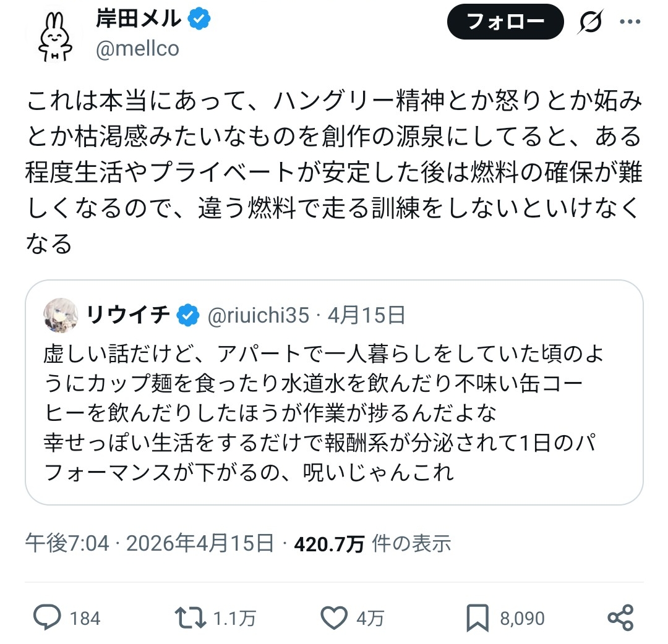This screenshot has width=668, height=644.
Task: Open 岸田メル's rabbit profile avatar
Action: click(55, 36)
